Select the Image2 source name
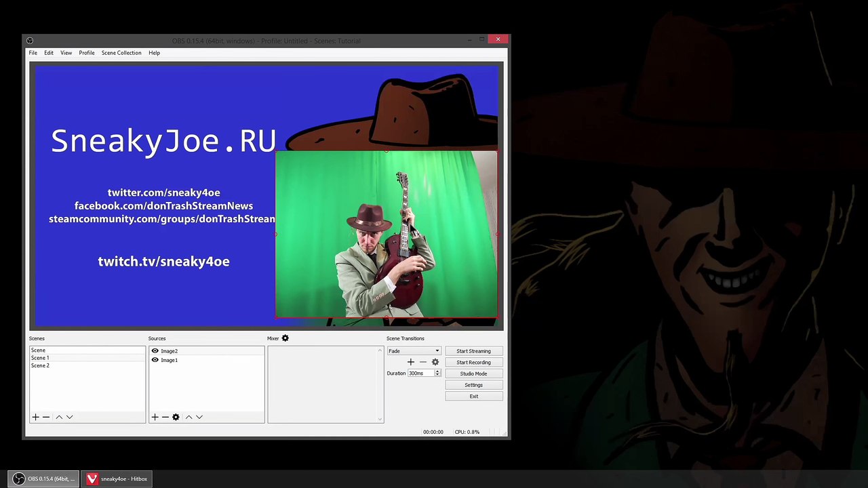Screen dimensions: 868x488 pyautogui.click(x=169, y=351)
